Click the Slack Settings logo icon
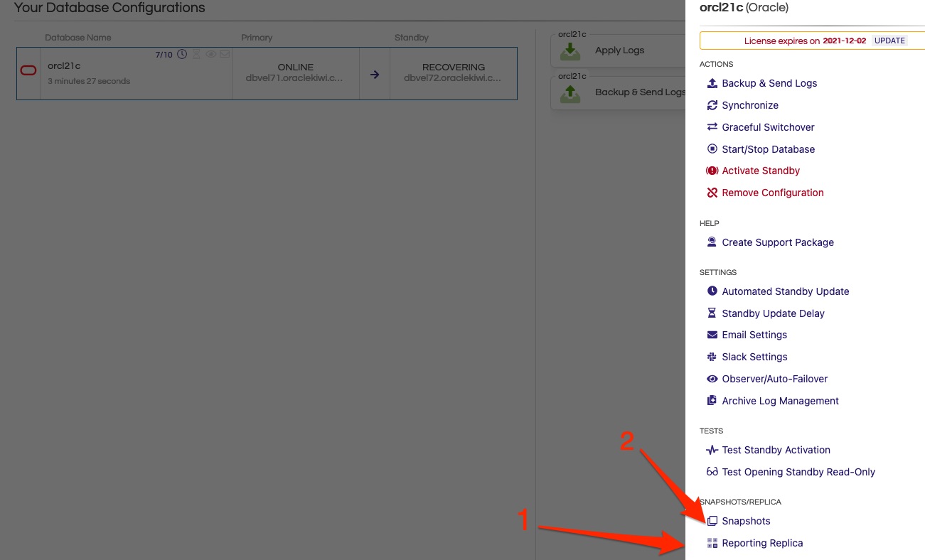925x560 pixels. (712, 357)
